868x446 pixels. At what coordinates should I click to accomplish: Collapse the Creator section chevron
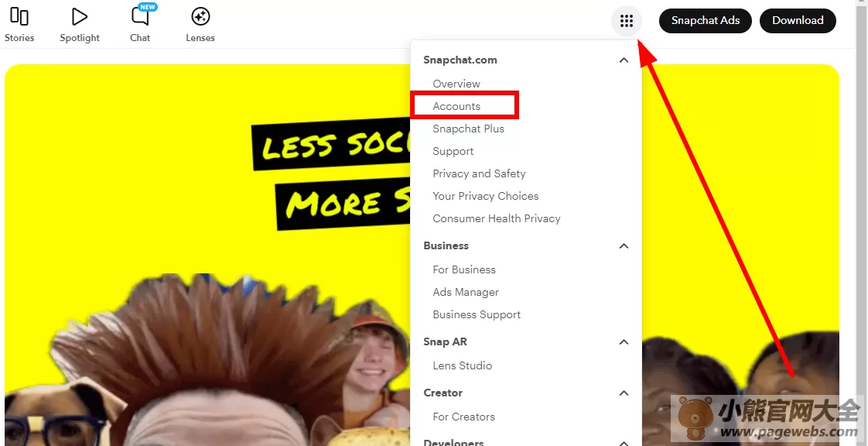coord(624,393)
